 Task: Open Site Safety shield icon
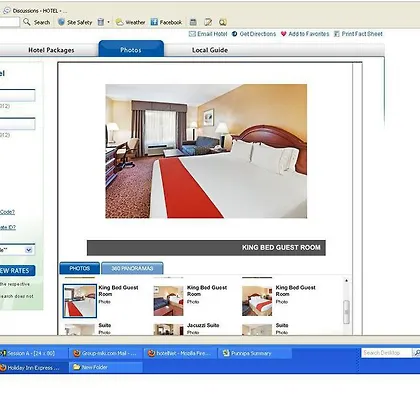61,22
